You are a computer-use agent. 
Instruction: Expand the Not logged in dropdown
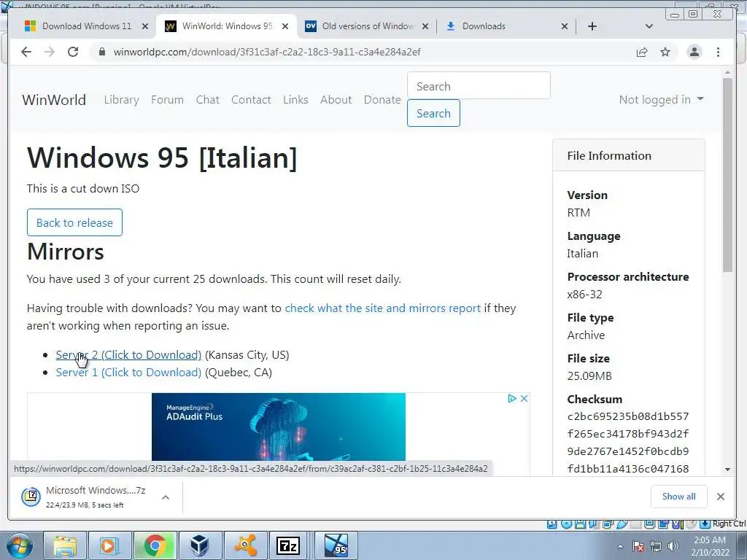(661, 99)
